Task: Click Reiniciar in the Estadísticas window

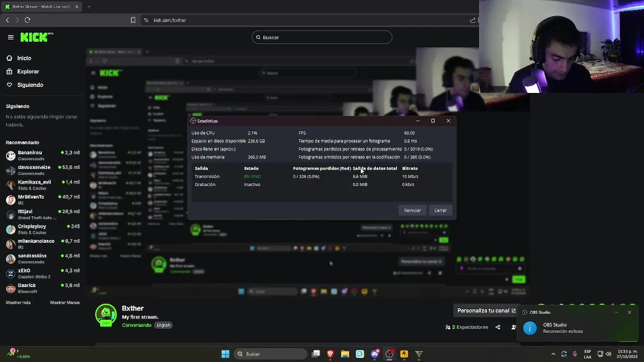Action: (413, 210)
